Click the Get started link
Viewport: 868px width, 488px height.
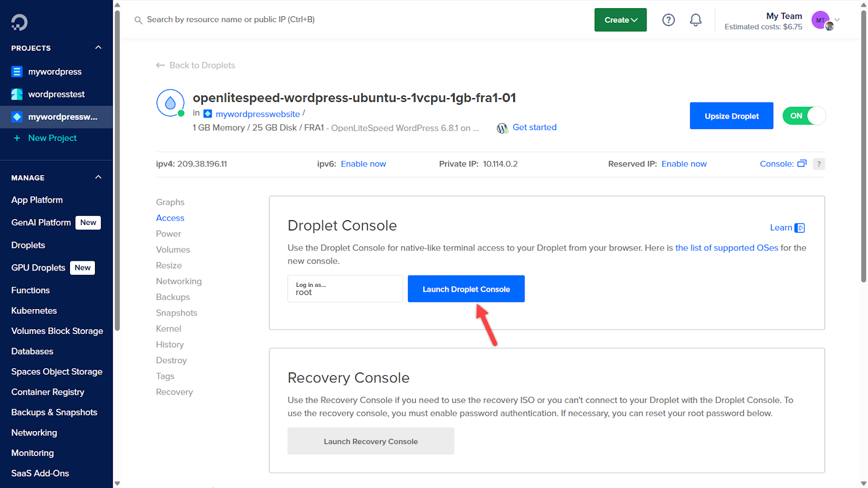534,127
